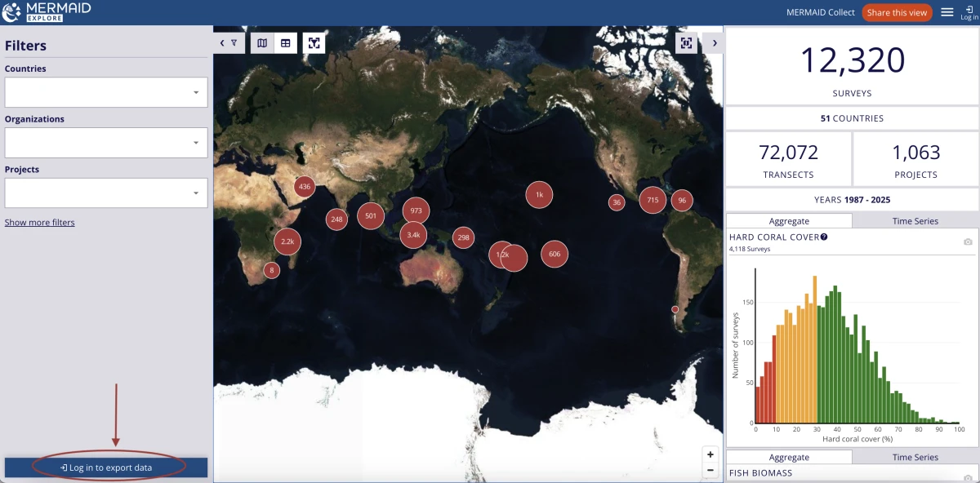The width and height of the screenshot is (980, 483).
Task: Click the Log in icon in the header
Action: (x=968, y=11)
